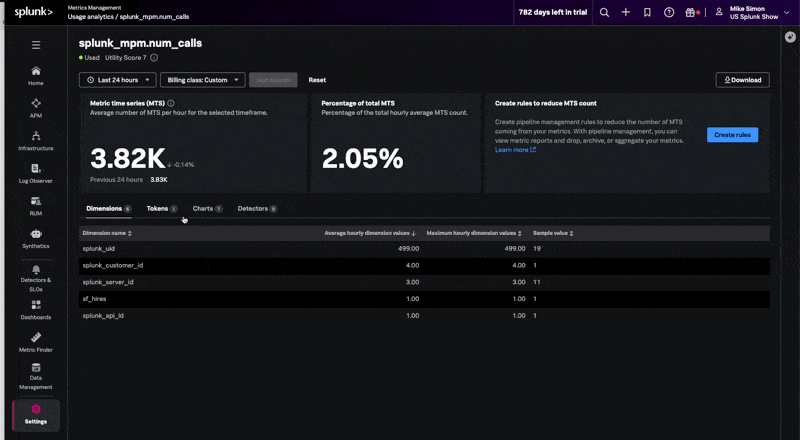Click 782 days left in trial
800x440 pixels.
pos(553,12)
